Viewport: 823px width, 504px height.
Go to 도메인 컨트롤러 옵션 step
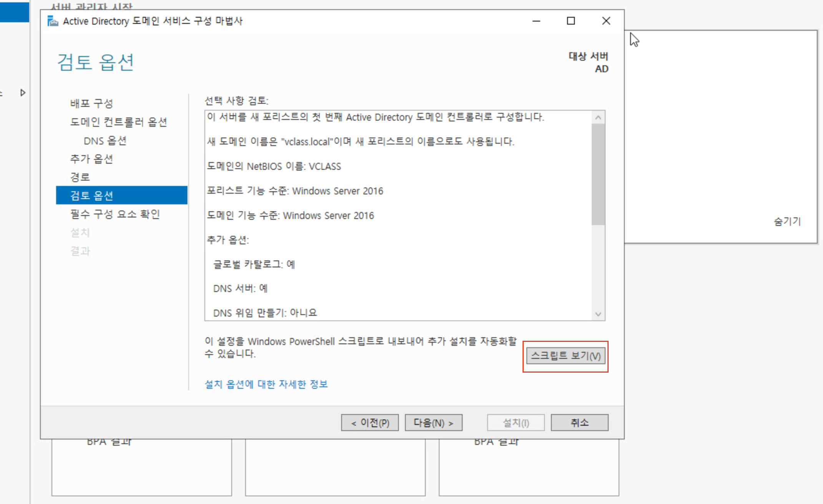point(118,122)
